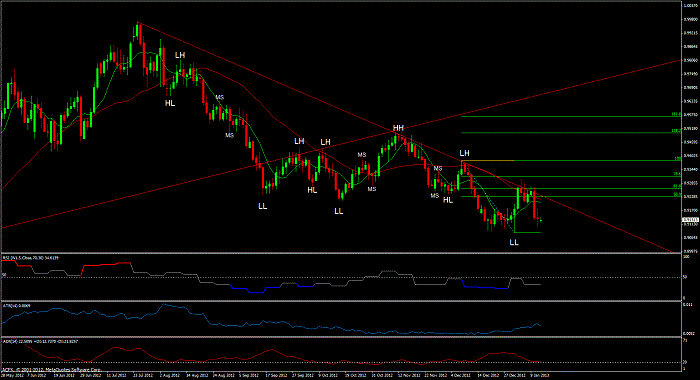Select the ATR indicator title text
Image resolution: width=700 pixels, height=380 pixels.
coord(17,306)
